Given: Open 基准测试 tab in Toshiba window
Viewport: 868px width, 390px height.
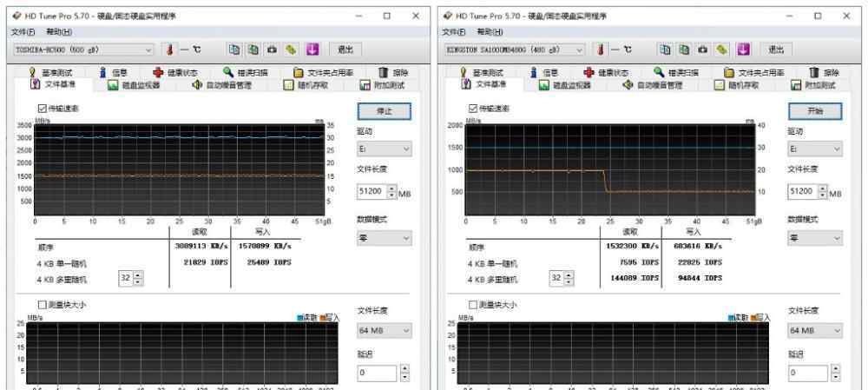Looking at the screenshot, I should (49, 73).
